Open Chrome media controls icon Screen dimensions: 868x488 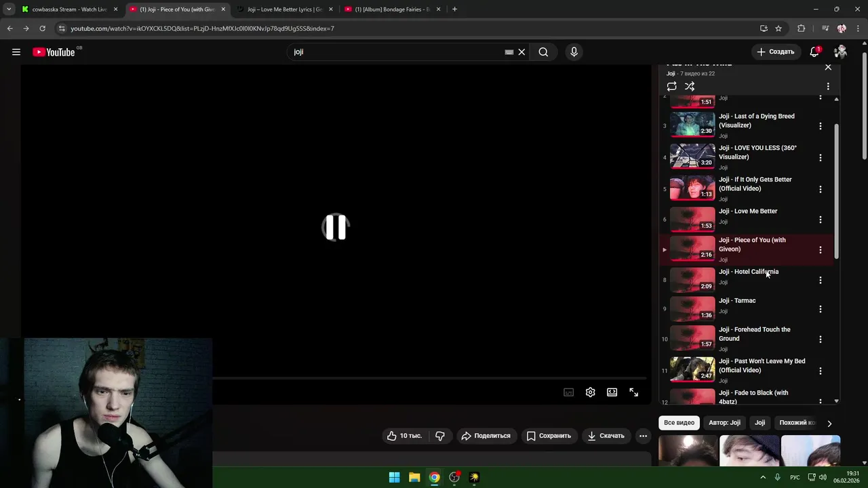pos(825,28)
